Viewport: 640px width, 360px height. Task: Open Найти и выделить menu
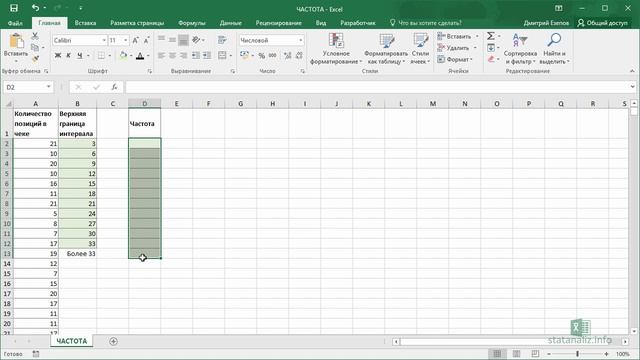pyautogui.click(x=554, y=49)
